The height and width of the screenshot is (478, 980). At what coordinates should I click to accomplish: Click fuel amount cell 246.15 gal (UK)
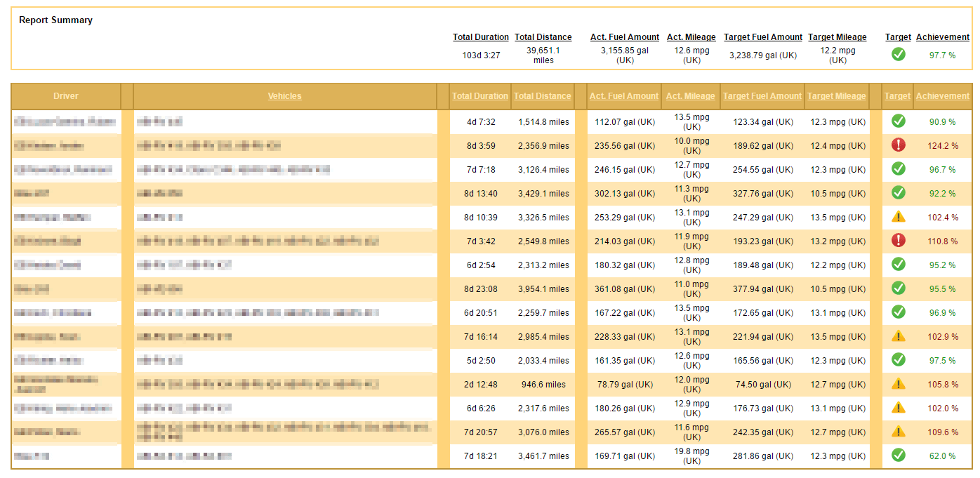(625, 170)
